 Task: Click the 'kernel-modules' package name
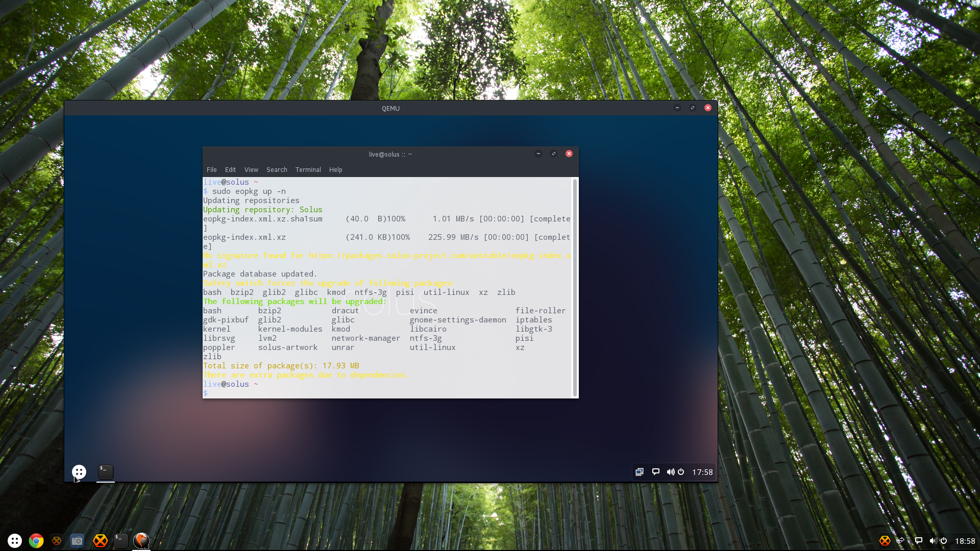click(x=290, y=329)
